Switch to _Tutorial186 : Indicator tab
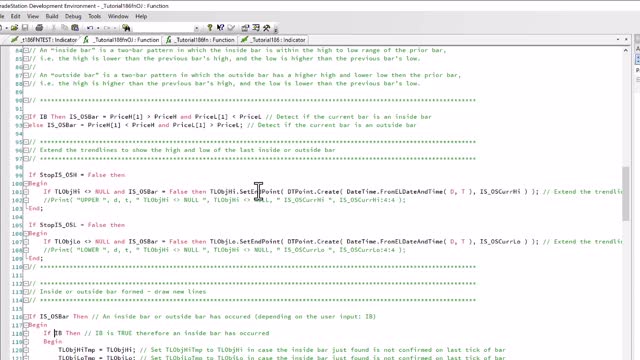The height and width of the screenshot is (360, 640). click(273, 40)
